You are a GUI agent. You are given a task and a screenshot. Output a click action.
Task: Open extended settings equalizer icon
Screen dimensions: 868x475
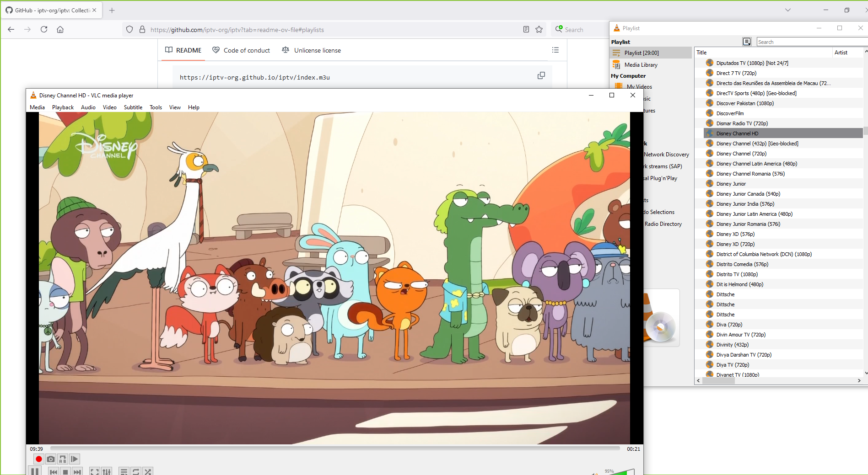tap(107, 472)
